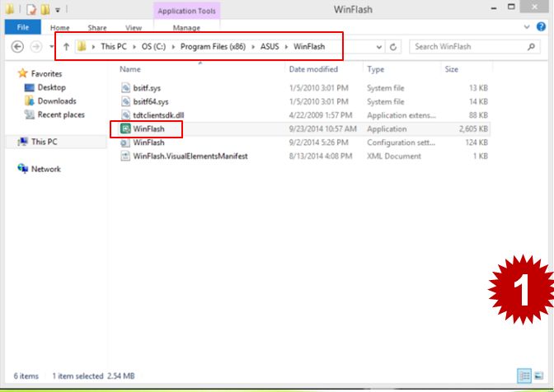Open Customize Quick Access Toolbar dropdown

click(x=58, y=10)
